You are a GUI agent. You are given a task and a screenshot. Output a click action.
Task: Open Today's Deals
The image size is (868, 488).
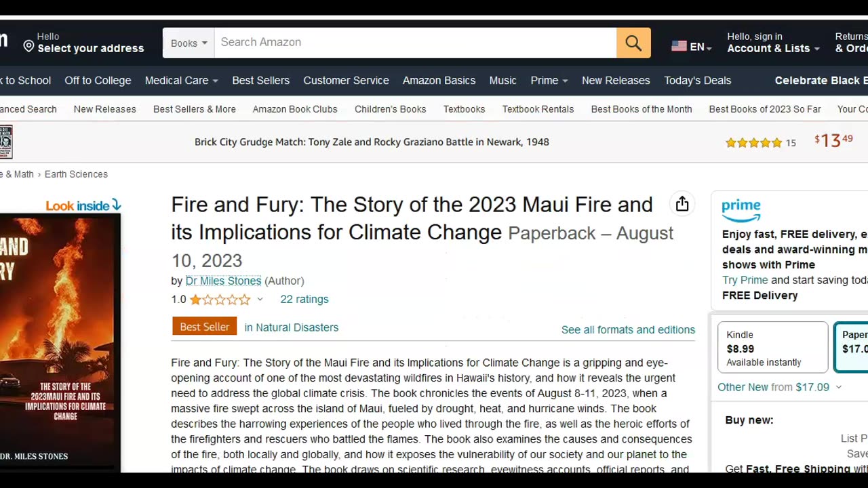pos(697,80)
